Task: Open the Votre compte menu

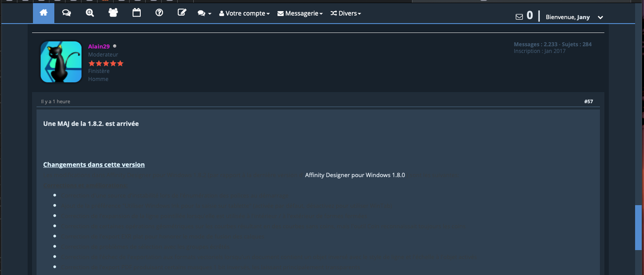Action: (x=245, y=14)
